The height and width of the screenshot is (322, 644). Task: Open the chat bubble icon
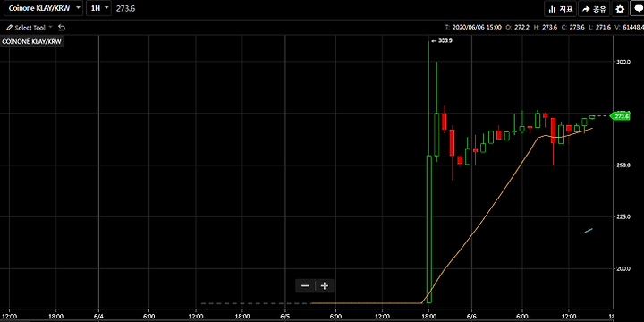point(638,9)
